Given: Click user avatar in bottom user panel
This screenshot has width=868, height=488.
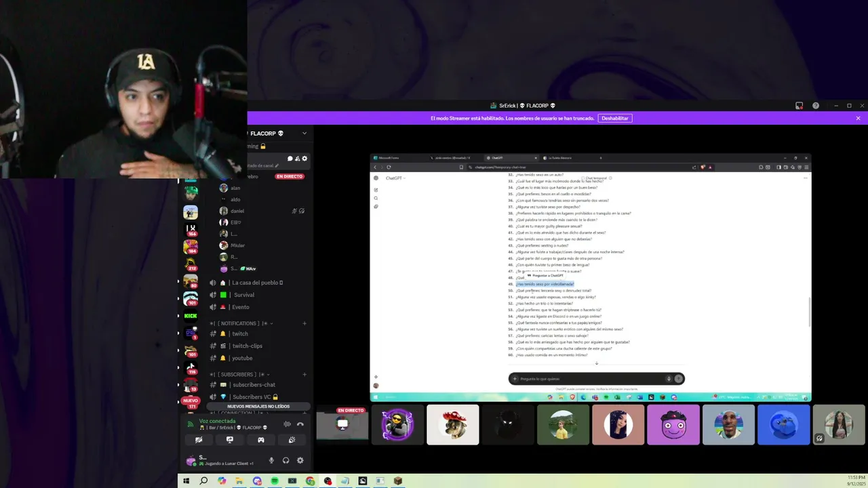Looking at the screenshot, I should pos(191,460).
